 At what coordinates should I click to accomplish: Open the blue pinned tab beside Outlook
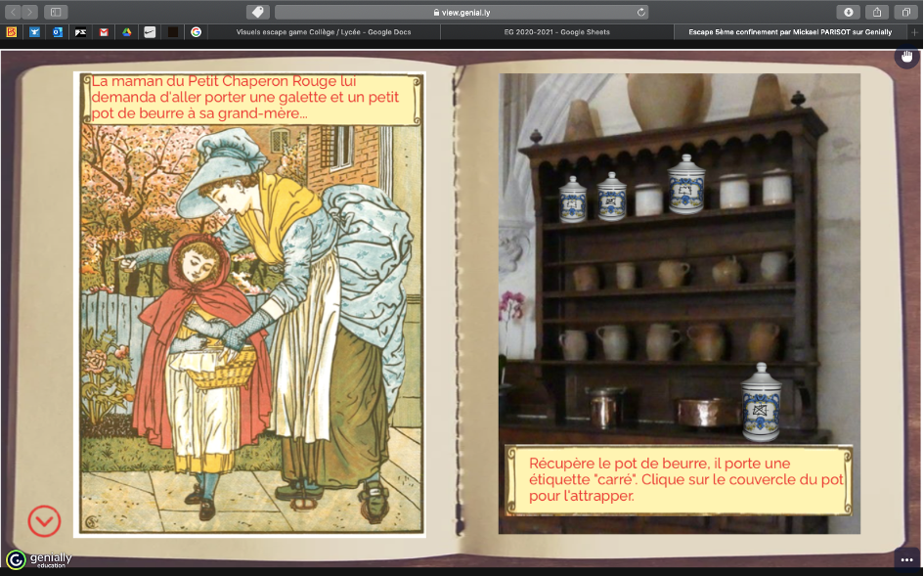point(35,32)
